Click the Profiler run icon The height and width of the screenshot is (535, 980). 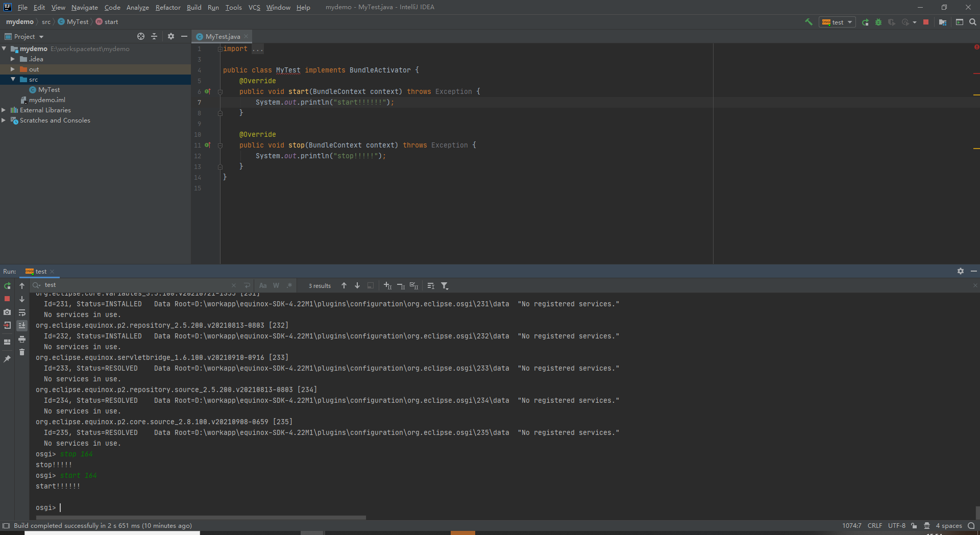click(x=905, y=22)
